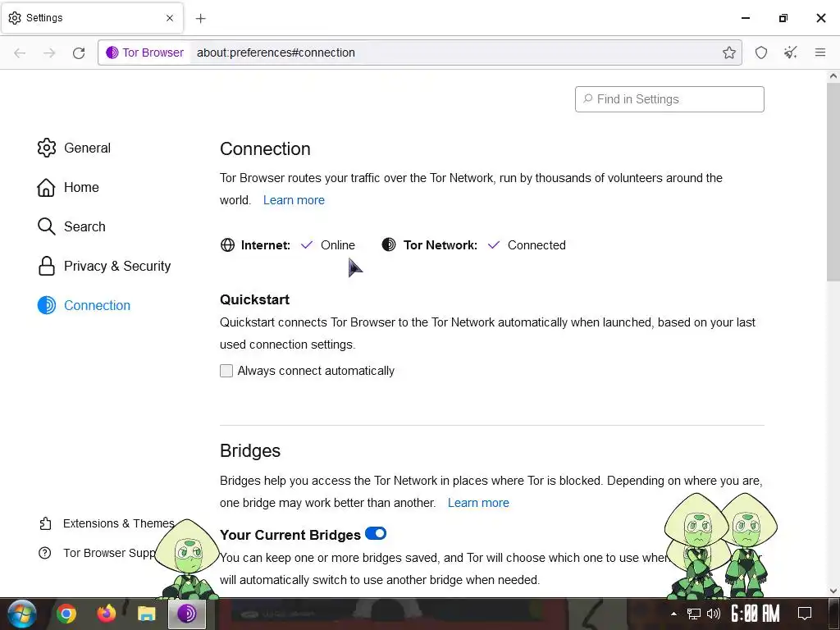The image size is (840, 630).
Task: Click Learn more in Bridges section
Action: pyautogui.click(x=478, y=503)
